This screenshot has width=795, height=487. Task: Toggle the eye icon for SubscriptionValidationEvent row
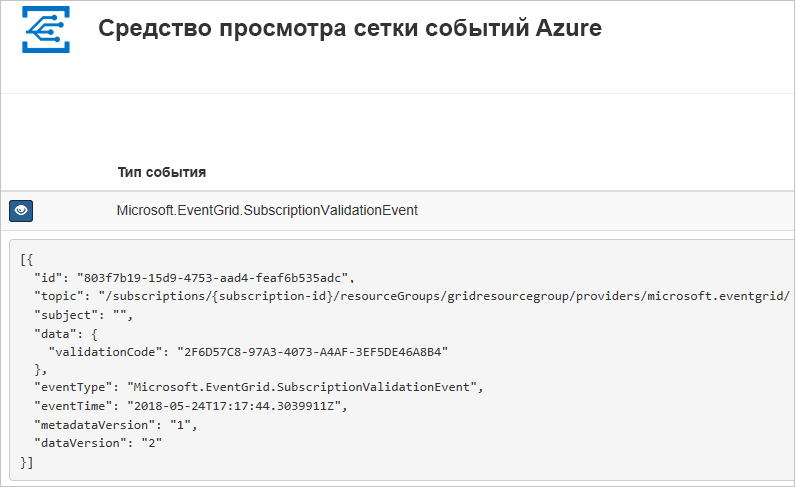[21, 211]
